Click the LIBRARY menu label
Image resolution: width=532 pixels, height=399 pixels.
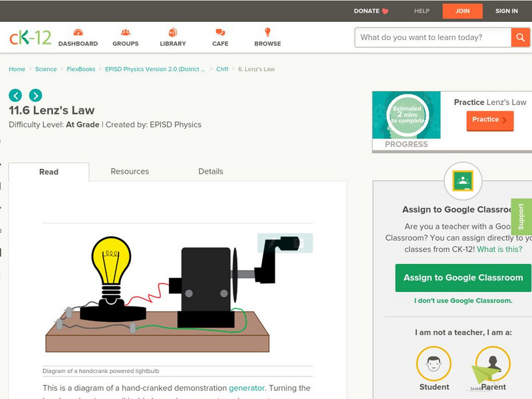click(173, 44)
